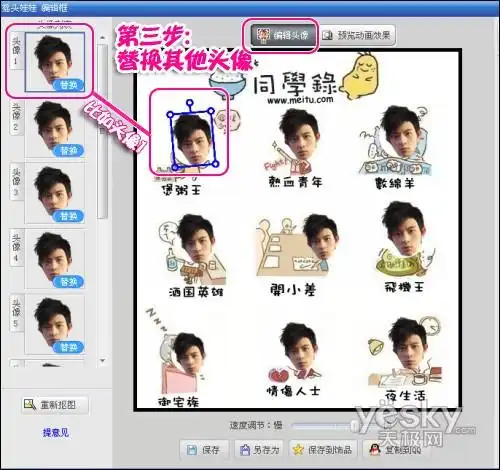Select the 飛機王 head on canvas
The image size is (500, 470).
click(403, 228)
